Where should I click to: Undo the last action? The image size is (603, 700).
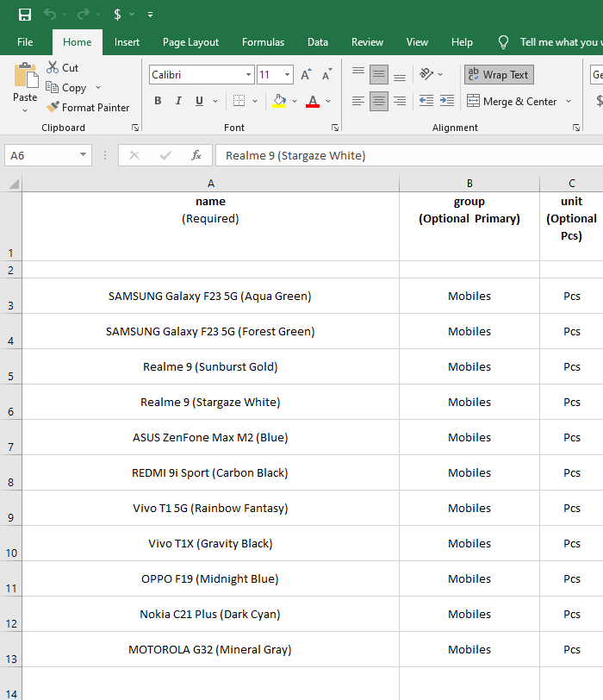[x=50, y=15]
